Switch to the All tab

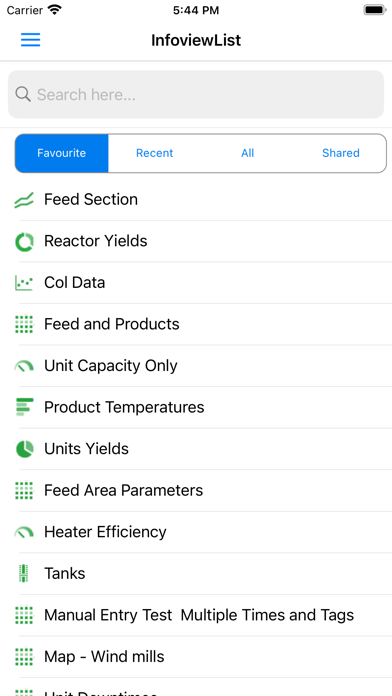point(247,153)
